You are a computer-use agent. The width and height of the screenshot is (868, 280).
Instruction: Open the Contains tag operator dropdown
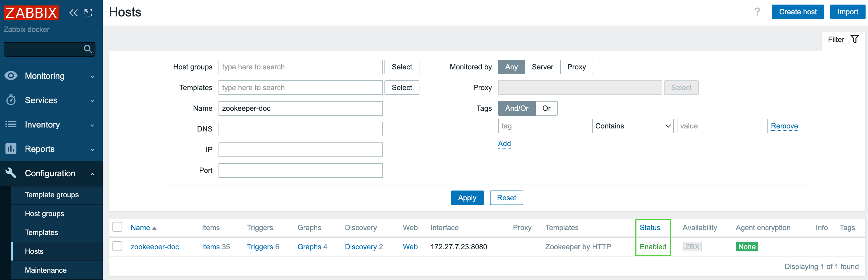[x=632, y=126]
